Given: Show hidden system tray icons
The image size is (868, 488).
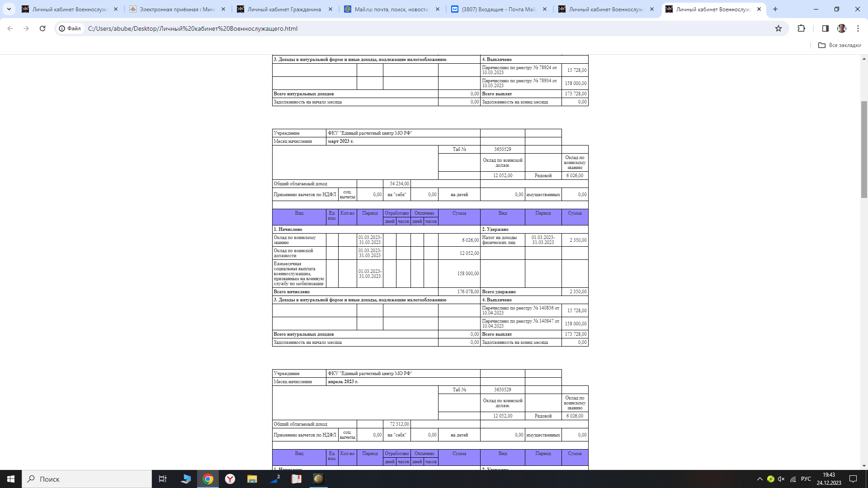Looking at the screenshot, I should [x=759, y=479].
